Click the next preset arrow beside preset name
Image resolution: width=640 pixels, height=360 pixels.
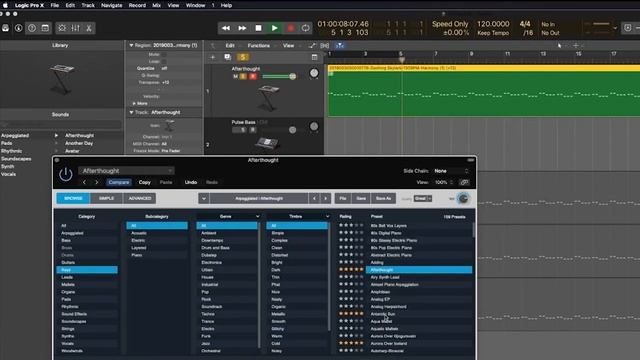pos(325,198)
